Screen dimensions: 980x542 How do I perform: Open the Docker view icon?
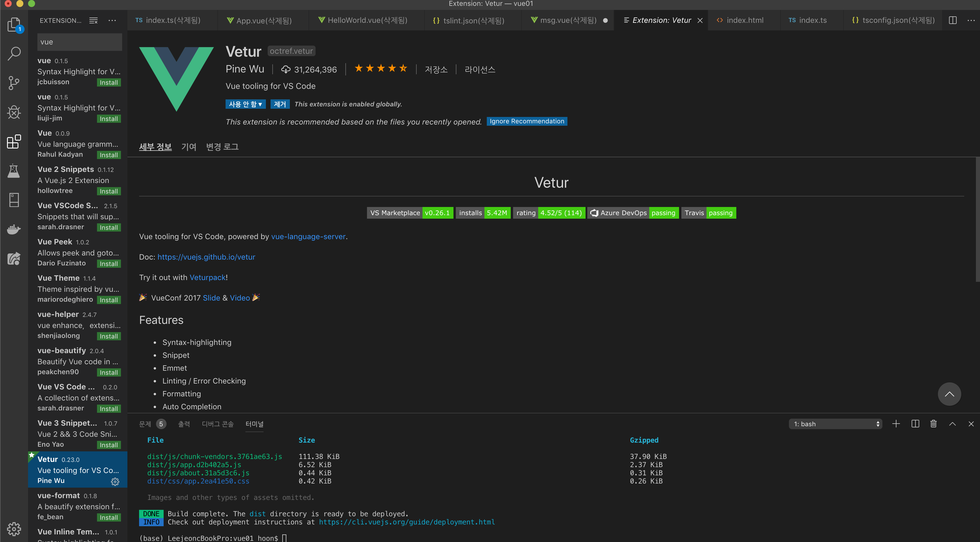click(x=14, y=229)
